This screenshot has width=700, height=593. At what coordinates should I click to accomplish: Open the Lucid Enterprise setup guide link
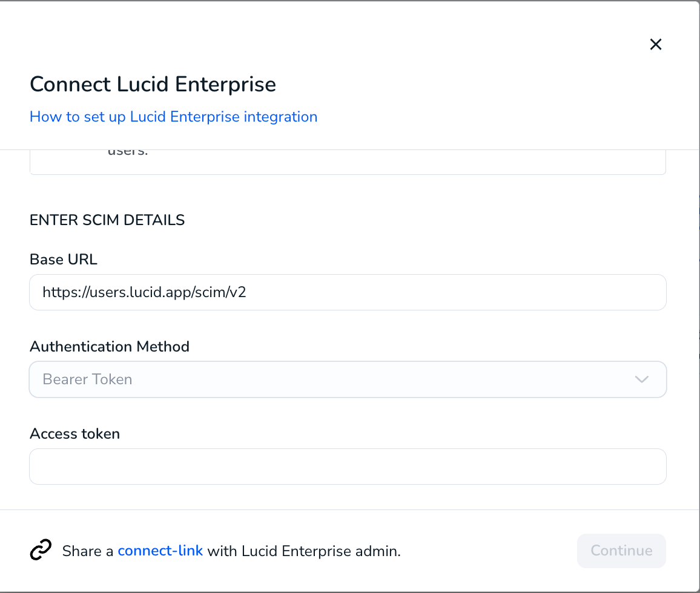point(173,117)
